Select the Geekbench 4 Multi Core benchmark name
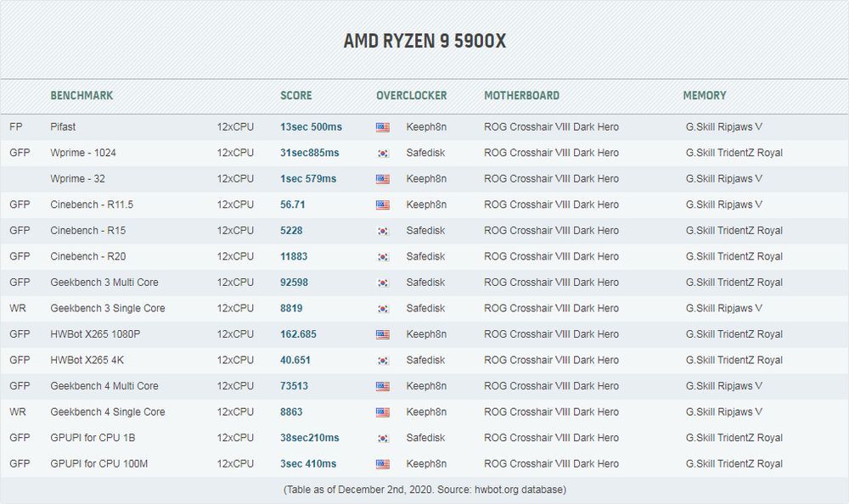849x504 pixels. click(104, 387)
